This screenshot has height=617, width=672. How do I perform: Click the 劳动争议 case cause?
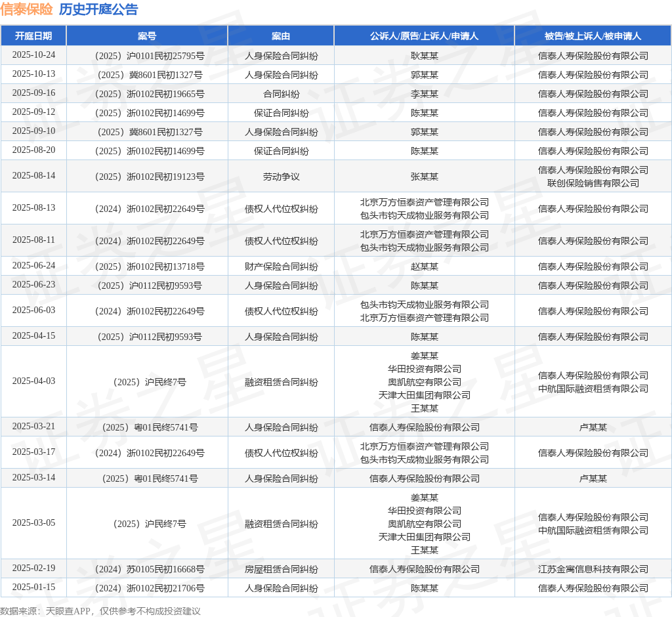[281, 177]
